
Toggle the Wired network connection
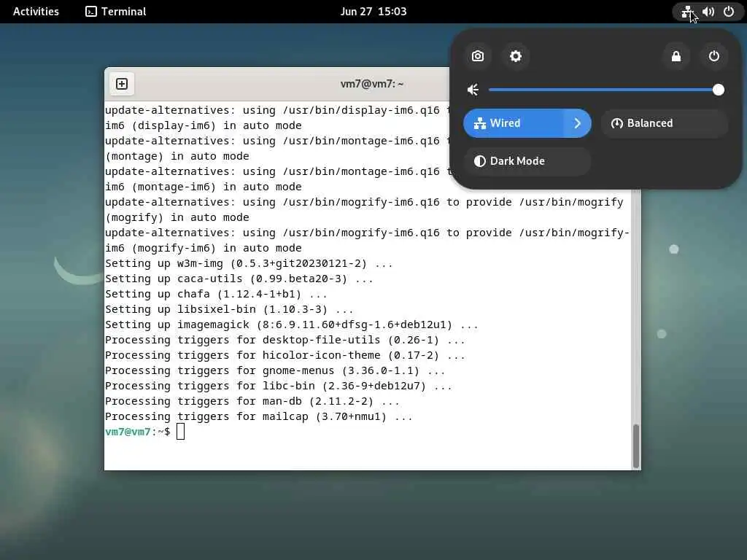pos(514,123)
